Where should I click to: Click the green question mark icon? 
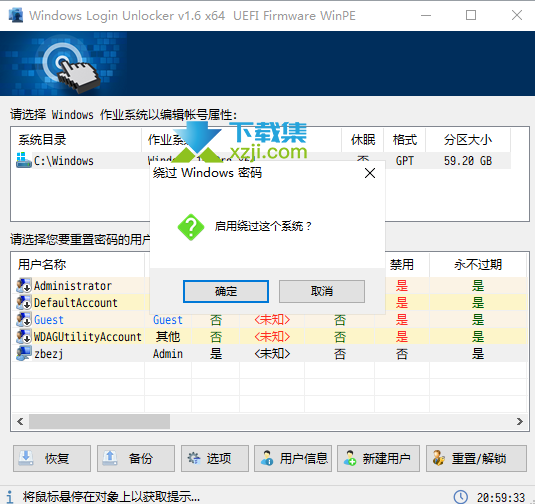[191, 227]
